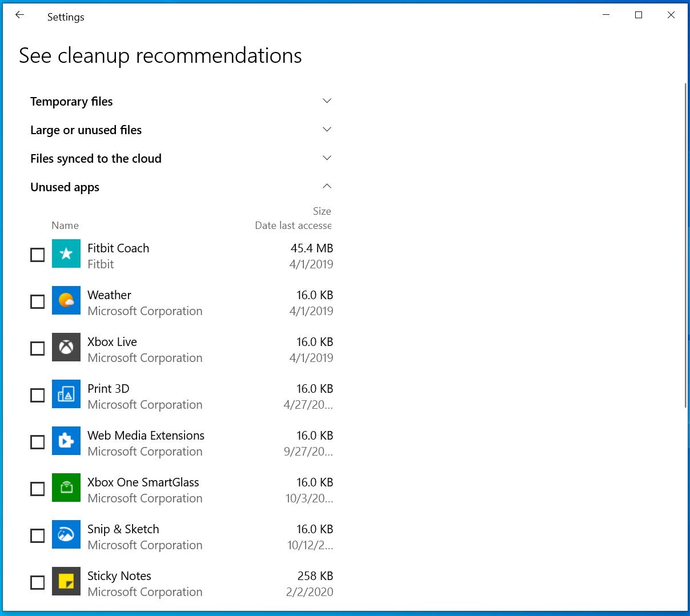690x616 pixels.
Task: Click the 2/2/2020 date value
Action: [310, 592]
